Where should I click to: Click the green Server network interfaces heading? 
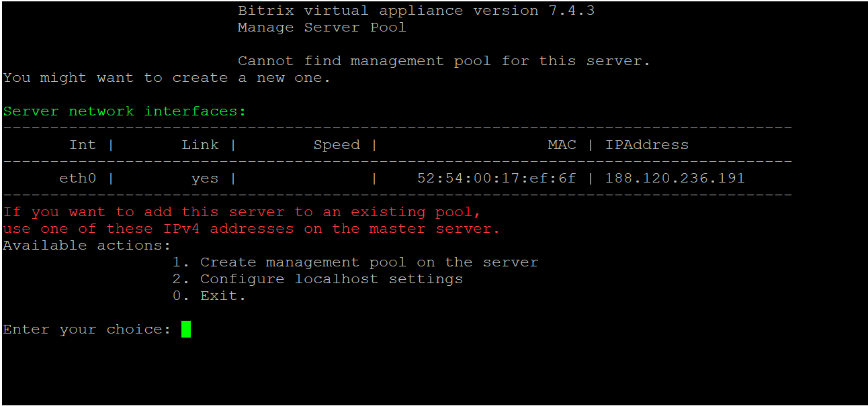pyautogui.click(x=125, y=111)
